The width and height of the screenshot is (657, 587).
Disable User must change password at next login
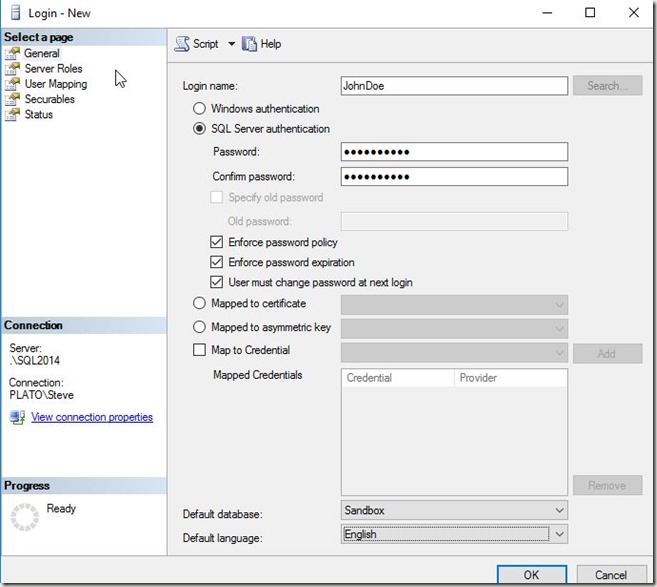217,282
